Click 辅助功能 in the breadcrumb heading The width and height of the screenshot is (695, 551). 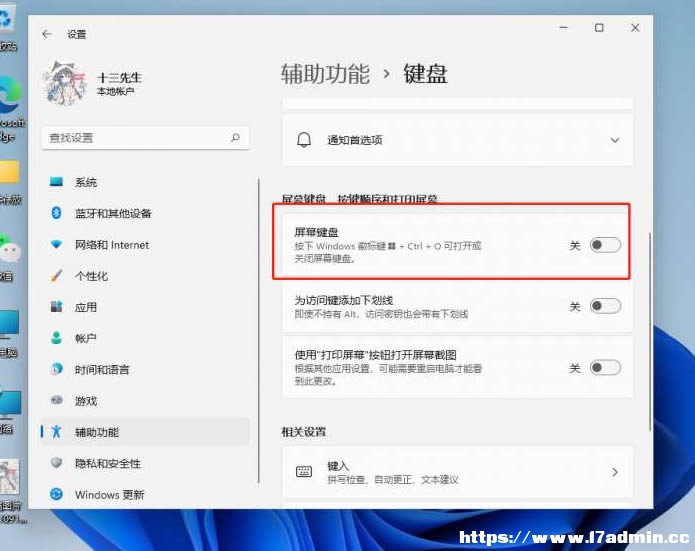325,74
